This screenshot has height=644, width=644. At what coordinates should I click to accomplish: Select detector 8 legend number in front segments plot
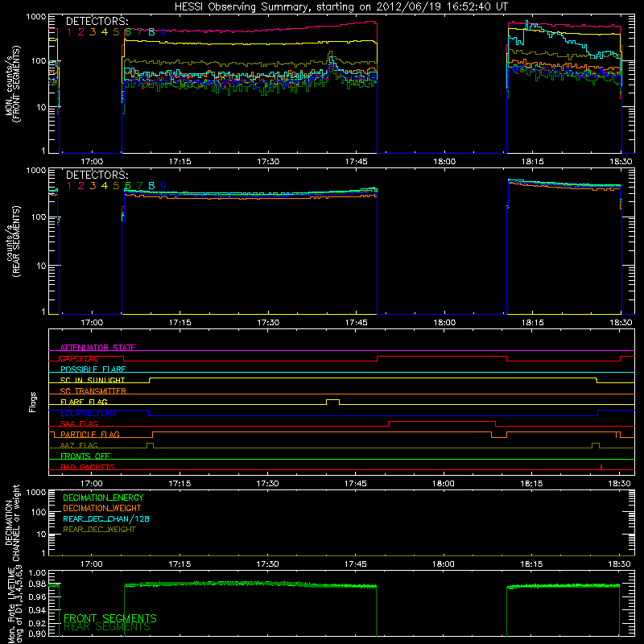coord(151,32)
